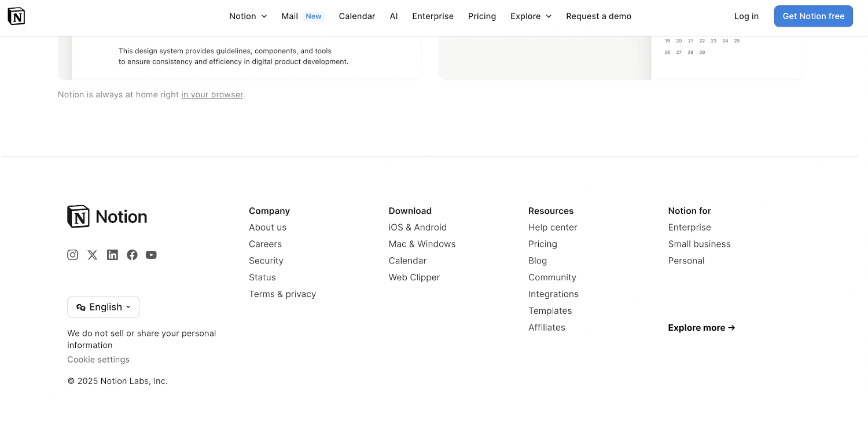
Task: Expand the Explore dropdown menu
Action: (531, 16)
